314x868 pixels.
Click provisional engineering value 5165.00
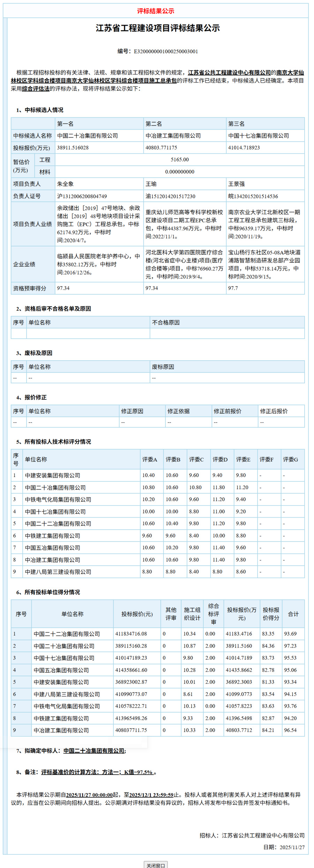[180, 160]
